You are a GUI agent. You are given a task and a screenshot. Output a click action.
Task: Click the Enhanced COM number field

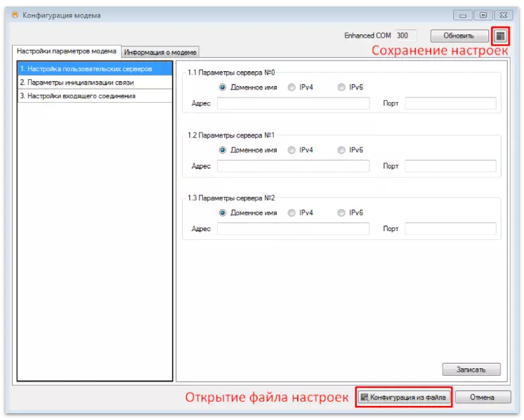405,36
